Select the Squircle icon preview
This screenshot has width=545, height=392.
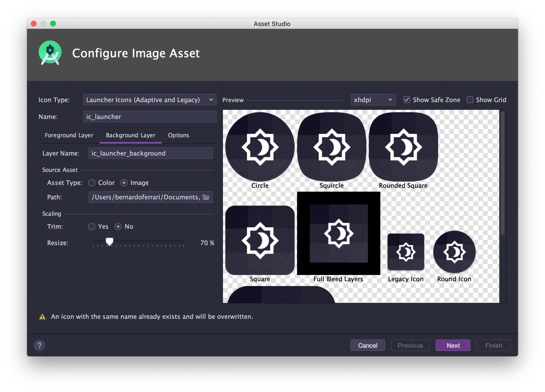point(332,147)
